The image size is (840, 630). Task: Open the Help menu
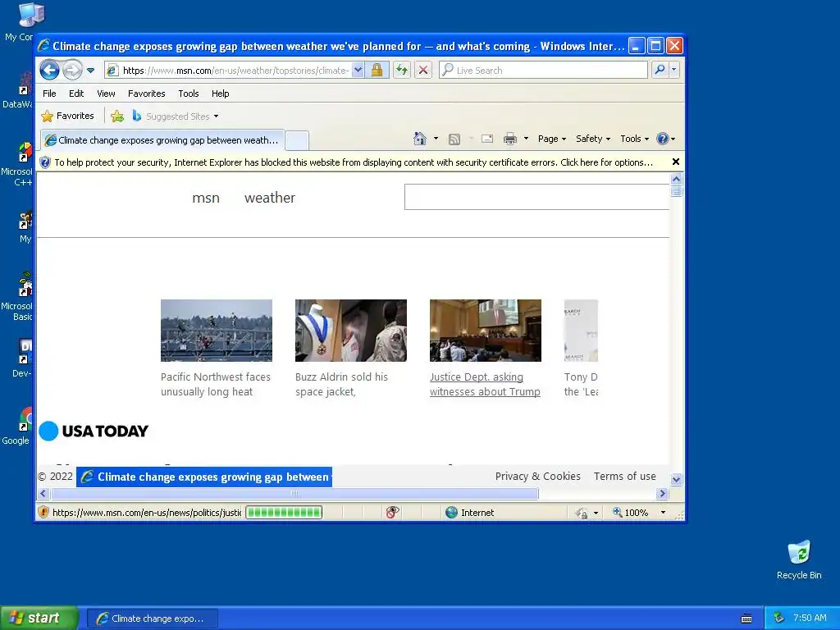point(220,94)
